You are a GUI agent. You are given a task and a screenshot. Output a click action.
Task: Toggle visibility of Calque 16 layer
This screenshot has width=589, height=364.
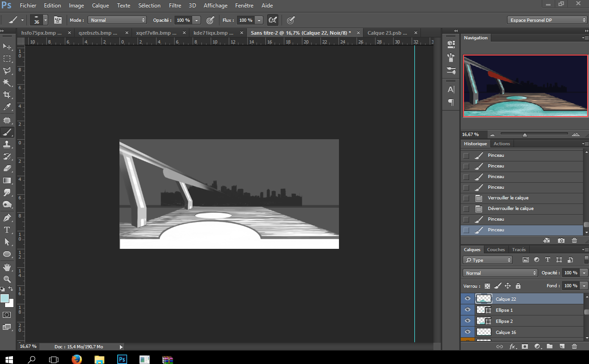467,332
